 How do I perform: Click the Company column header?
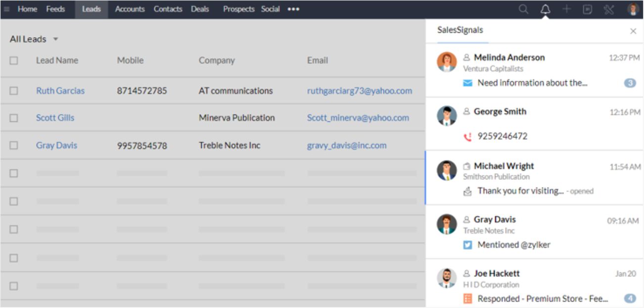pos(217,60)
